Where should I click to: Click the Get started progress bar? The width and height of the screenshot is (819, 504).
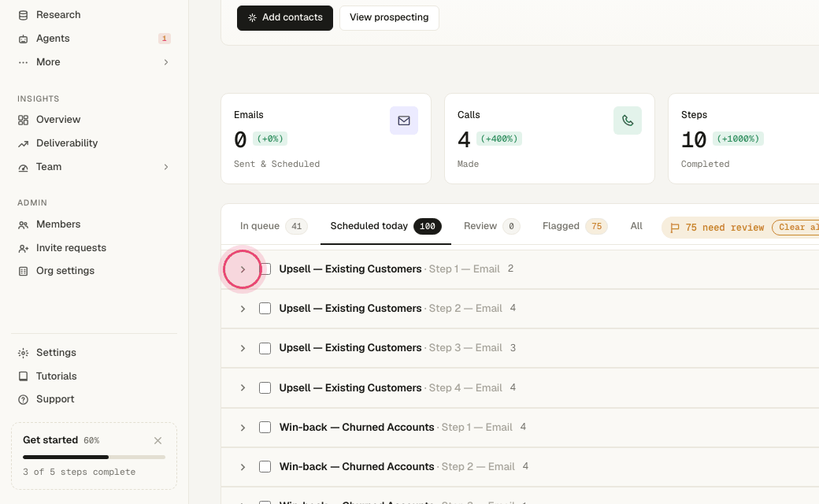click(94, 457)
